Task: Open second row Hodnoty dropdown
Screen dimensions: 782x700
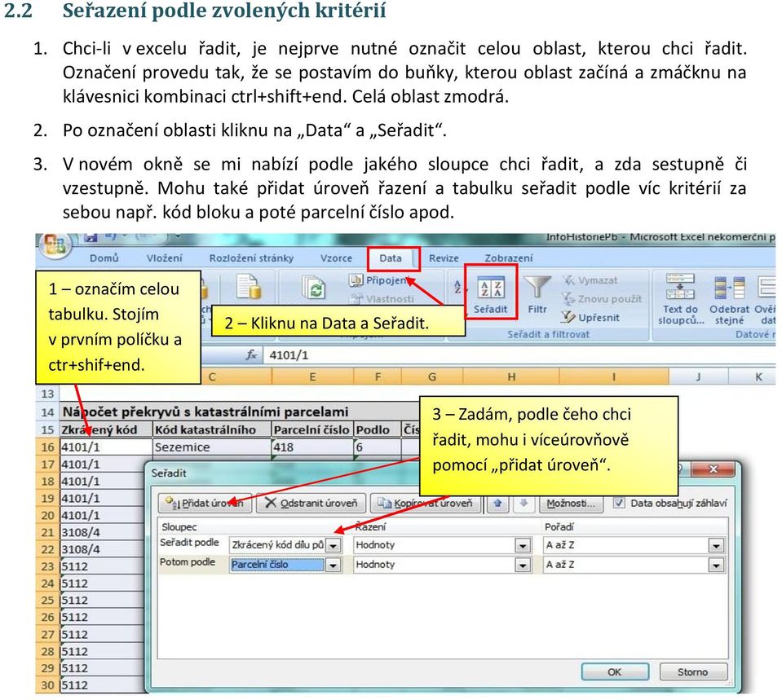Action: click(x=523, y=565)
